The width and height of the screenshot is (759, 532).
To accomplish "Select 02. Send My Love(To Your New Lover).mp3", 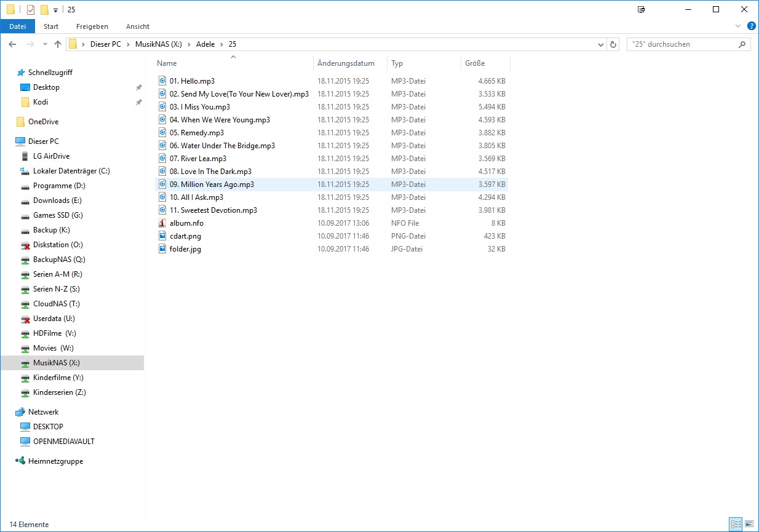I will pyautogui.click(x=239, y=94).
